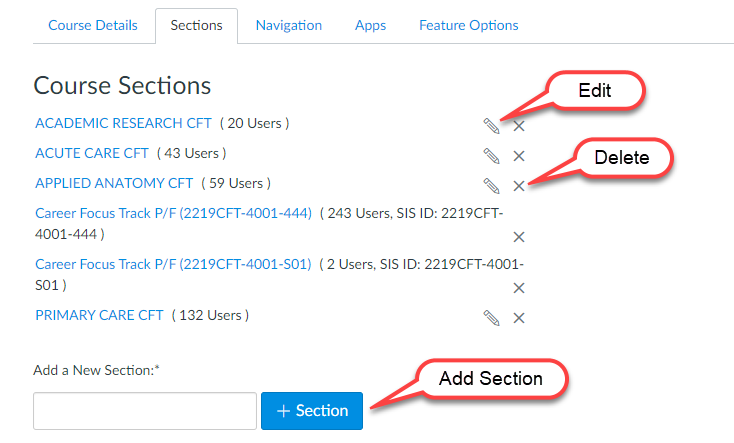Viewport: 734px width, 443px height.
Task: Edit the ACADEMIC RESEARCH CFT section
Action: tap(490, 125)
